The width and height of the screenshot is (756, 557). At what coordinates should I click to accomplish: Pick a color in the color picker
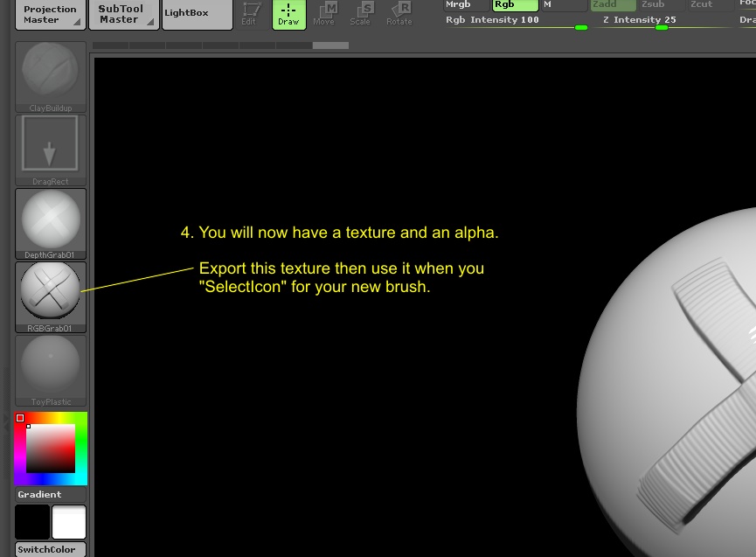pos(51,449)
